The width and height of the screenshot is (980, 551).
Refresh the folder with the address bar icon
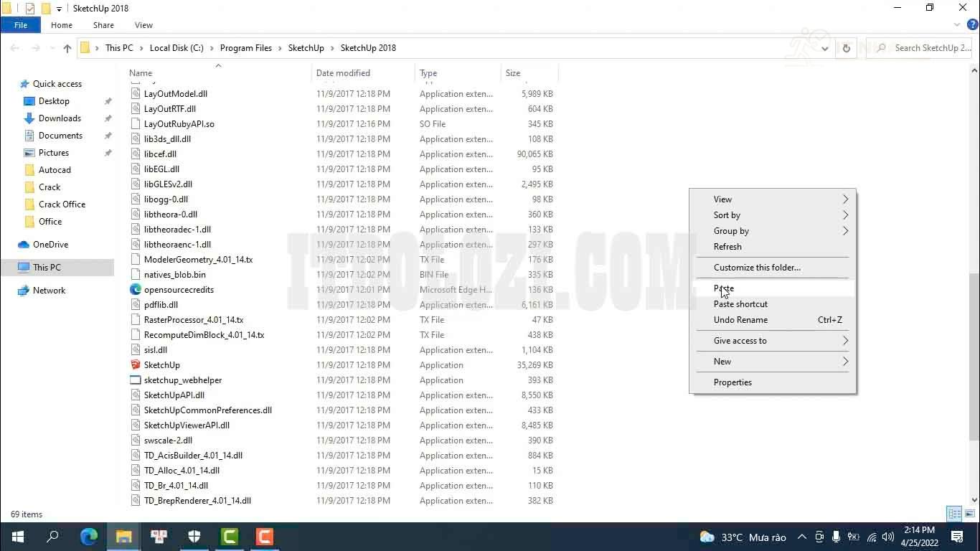[x=846, y=48]
